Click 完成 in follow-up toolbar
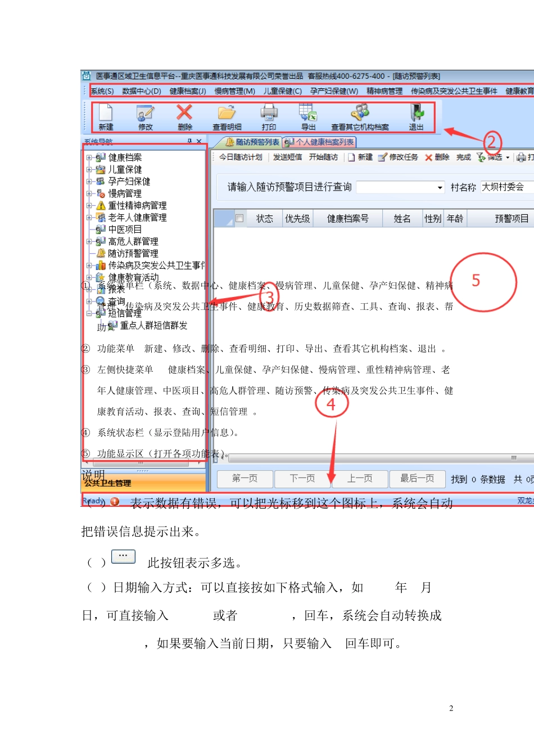The width and height of the screenshot is (534, 756). [x=463, y=157]
